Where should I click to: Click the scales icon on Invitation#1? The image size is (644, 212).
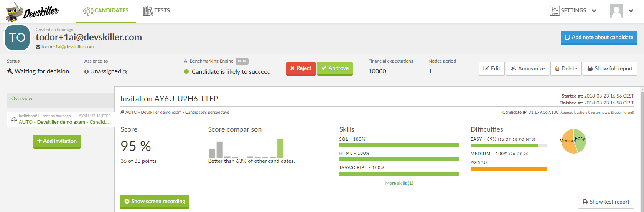coord(14,119)
